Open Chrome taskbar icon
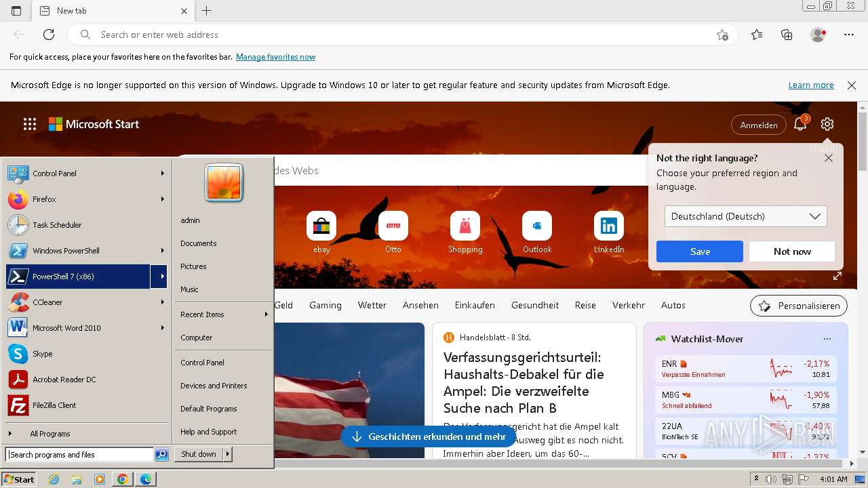The width and height of the screenshot is (868, 488). pos(122,479)
